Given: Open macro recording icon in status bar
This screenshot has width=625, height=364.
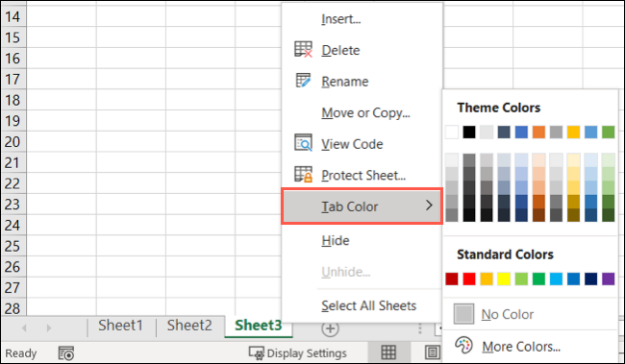Looking at the screenshot, I should (66, 353).
